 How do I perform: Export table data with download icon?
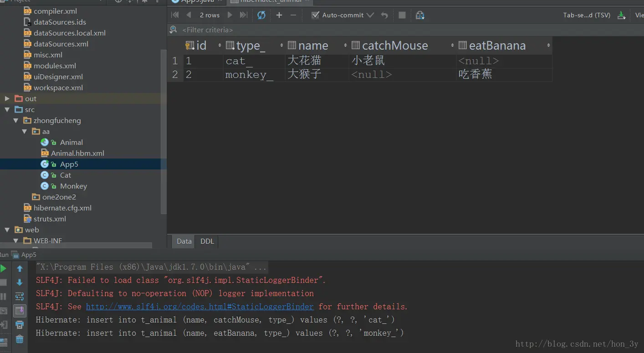pyautogui.click(x=622, y=15)
